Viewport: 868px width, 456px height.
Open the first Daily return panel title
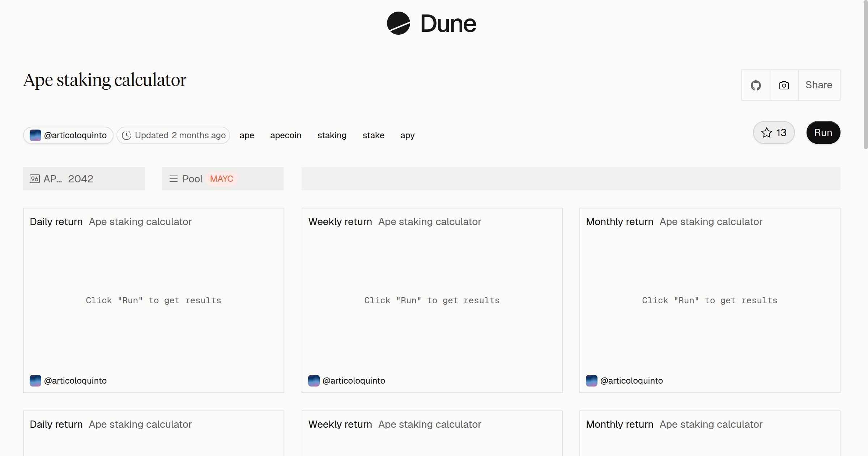(56, 221)
